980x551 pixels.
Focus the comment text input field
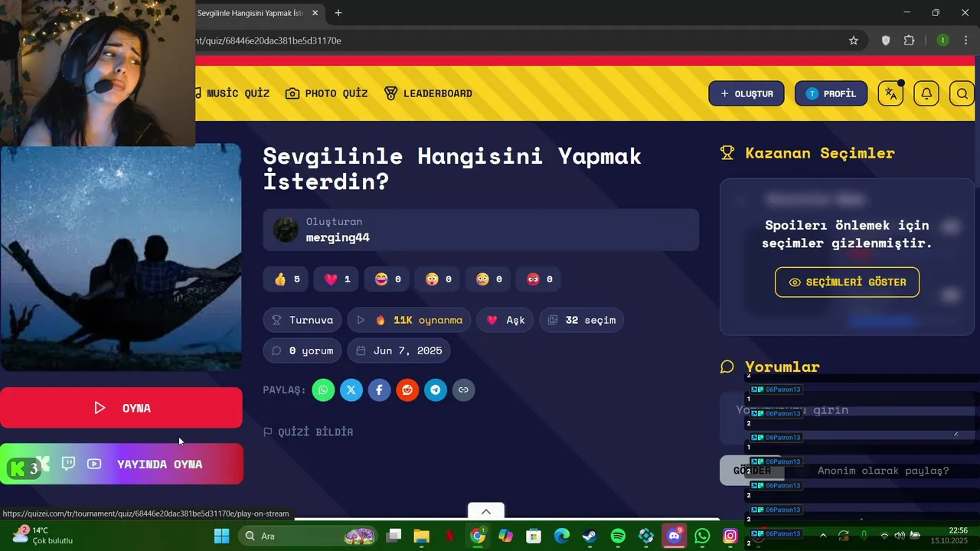pyautogui.click(x=846, y=417)
